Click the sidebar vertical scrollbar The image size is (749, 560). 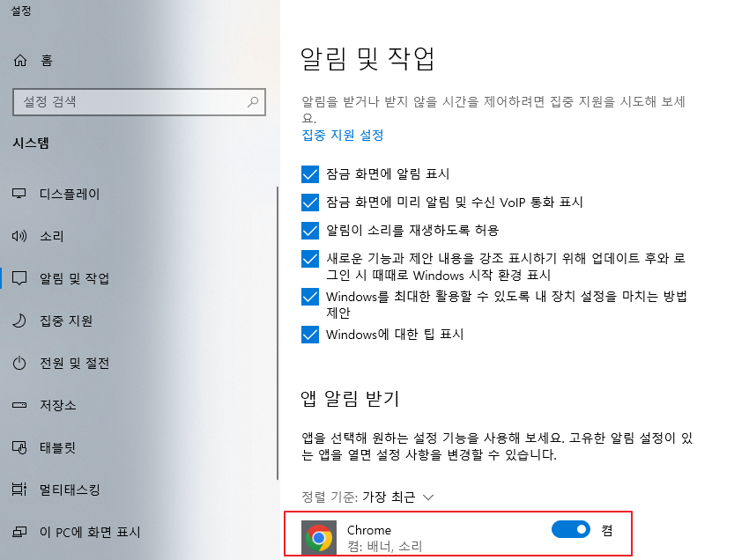(x=277, y=333)
